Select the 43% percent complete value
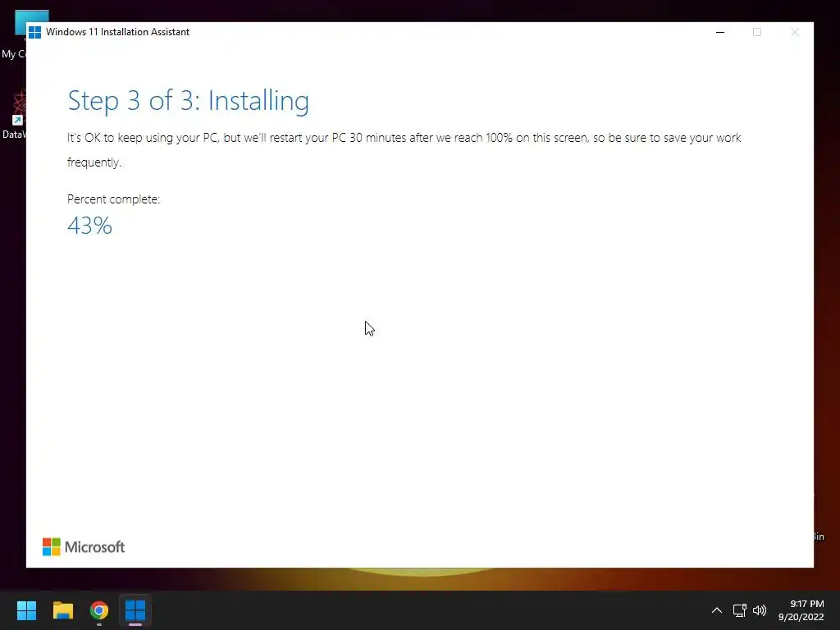The width and height of the screenshot is (840, 630). (89, 226)
